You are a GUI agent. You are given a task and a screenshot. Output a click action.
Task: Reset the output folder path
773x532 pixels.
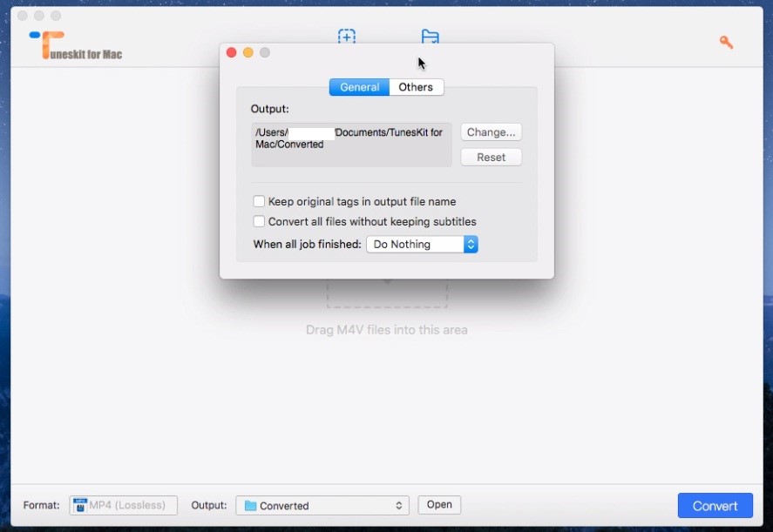click(x=491, y=157)
